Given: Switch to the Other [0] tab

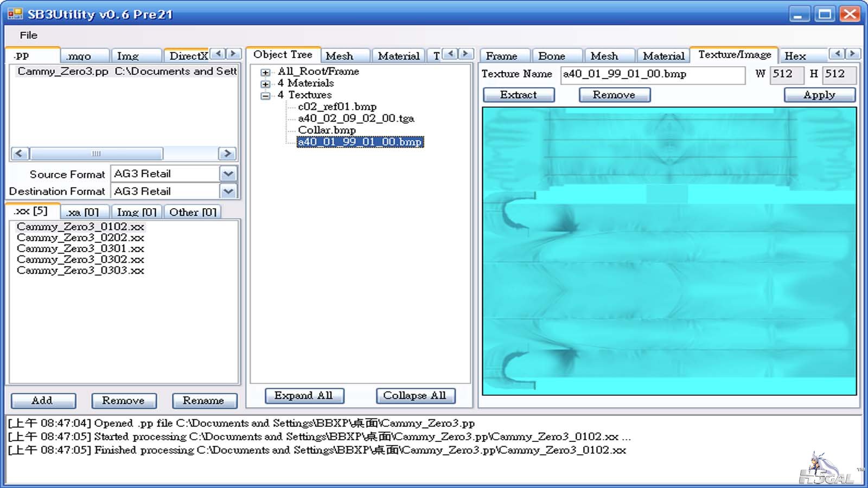Looking at the screenshot, I should 193,212.
